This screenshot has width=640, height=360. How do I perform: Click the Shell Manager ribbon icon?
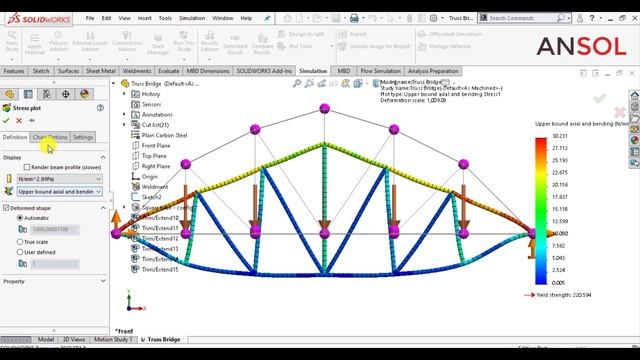click(x=158, y=44)
